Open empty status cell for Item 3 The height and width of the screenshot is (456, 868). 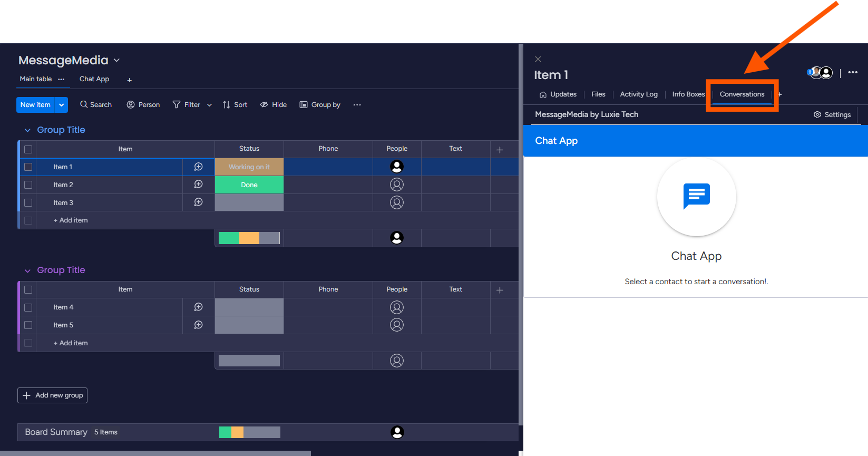(x=249, y=202)
